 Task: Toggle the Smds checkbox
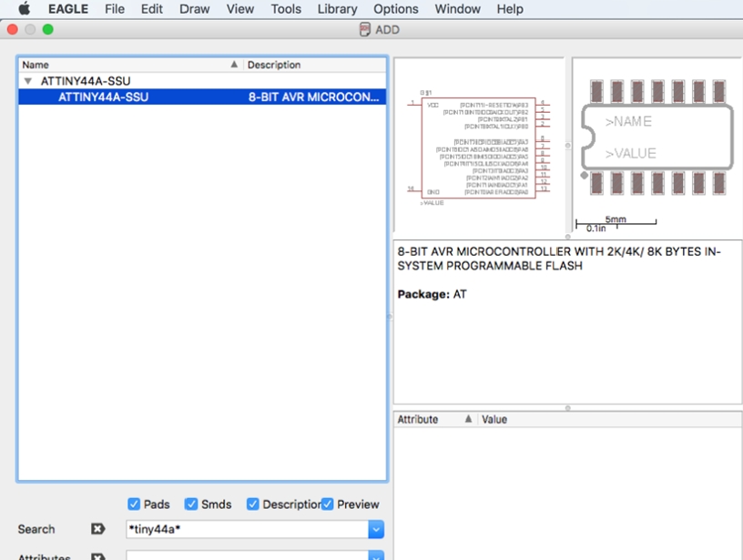[191, 504]
